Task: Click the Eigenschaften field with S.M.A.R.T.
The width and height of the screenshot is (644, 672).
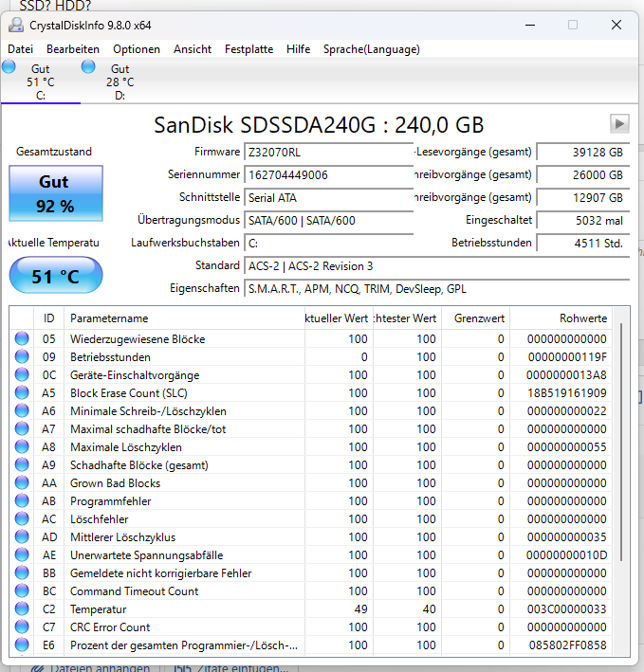Action: [436, 289]
